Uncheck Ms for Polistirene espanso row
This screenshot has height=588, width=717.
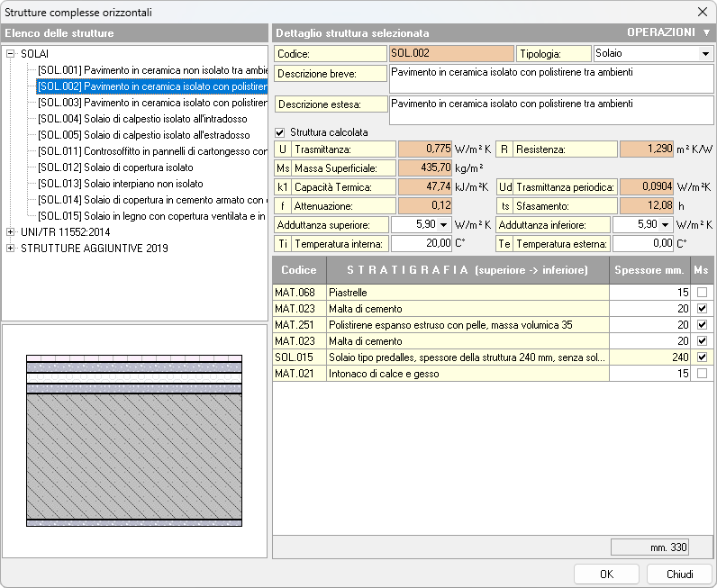(x=702, y=325)
